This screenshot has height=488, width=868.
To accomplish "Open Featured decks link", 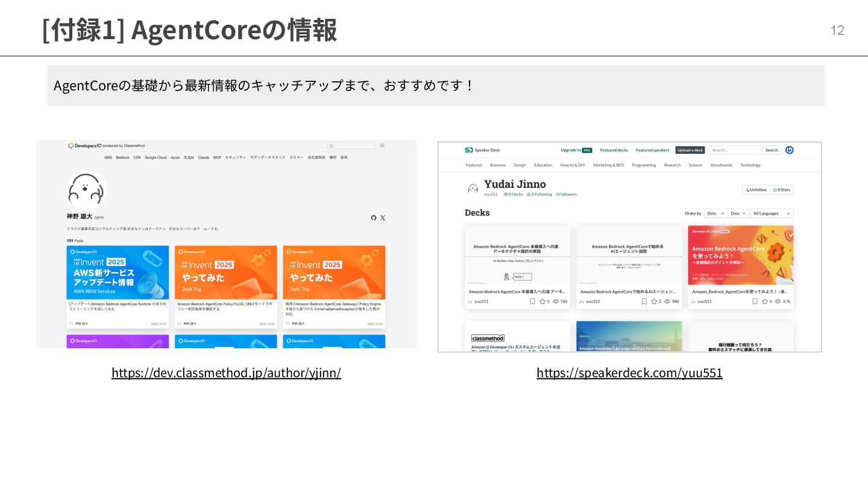I will point(614,150).
